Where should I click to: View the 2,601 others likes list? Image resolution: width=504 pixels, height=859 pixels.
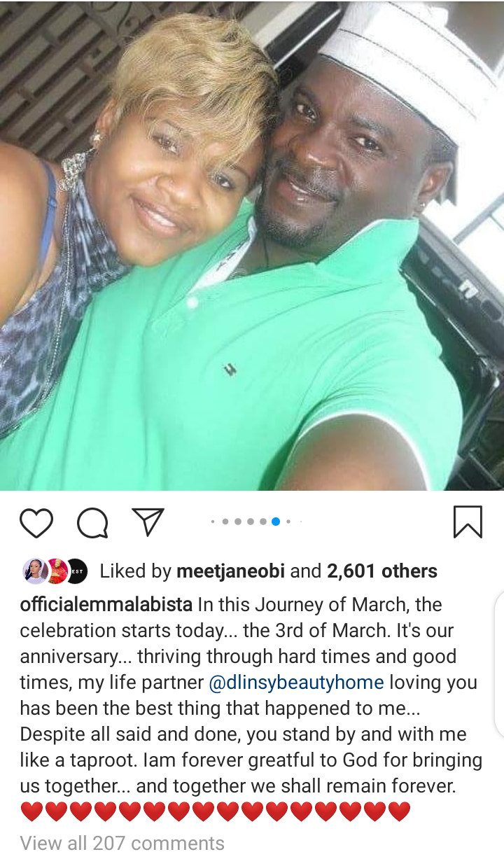(x=382, y=571)
